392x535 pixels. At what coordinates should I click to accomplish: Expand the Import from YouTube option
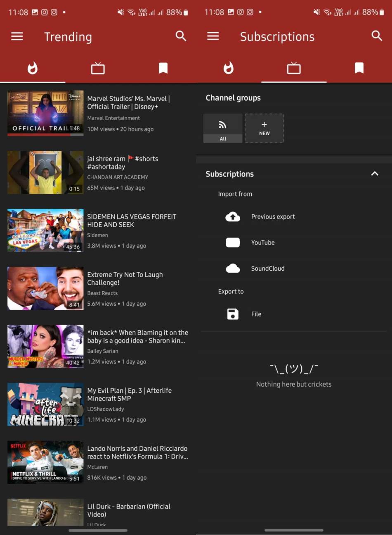tap(263, 243)
